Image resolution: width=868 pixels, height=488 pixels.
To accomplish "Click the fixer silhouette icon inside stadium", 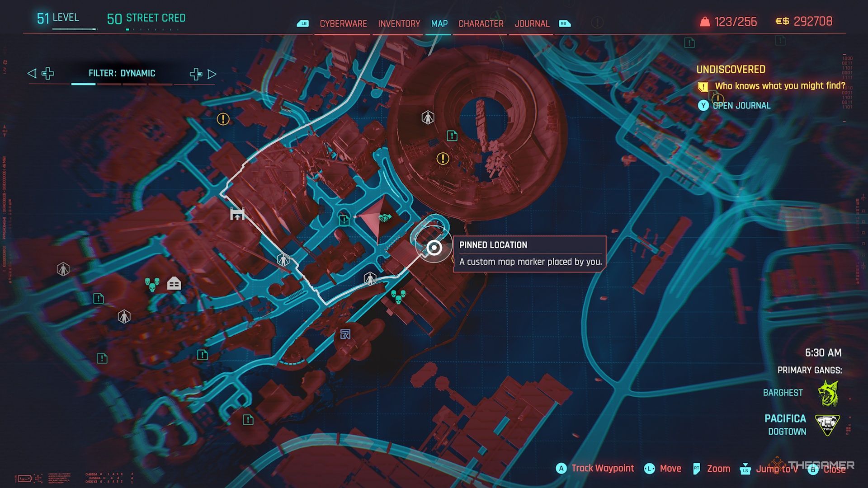I will pyautogui.click(x=428, y=118).
